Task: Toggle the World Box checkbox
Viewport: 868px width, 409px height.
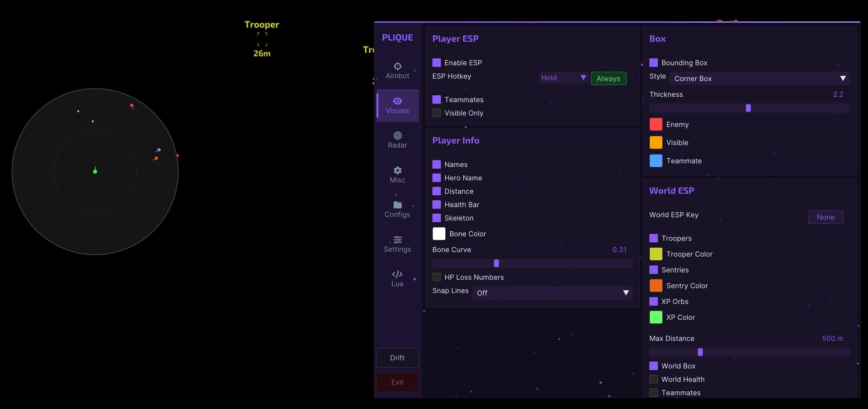Action: 654,366
